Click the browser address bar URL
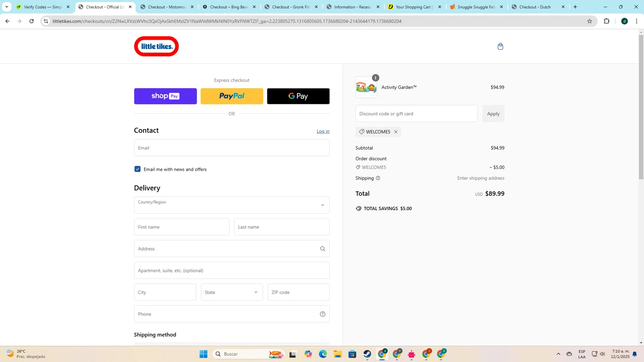Image resolution: width=644 pixels, height=362 pixels. point(227,21)
